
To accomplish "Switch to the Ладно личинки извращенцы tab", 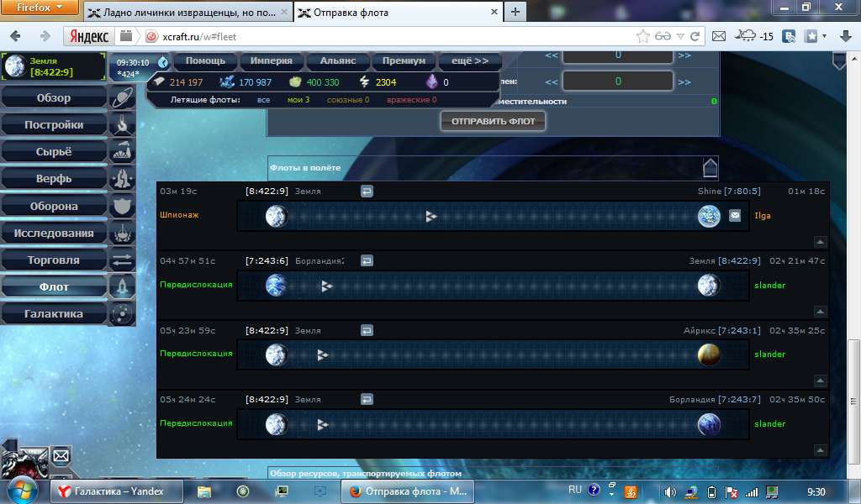I will [x=188, y=12].
